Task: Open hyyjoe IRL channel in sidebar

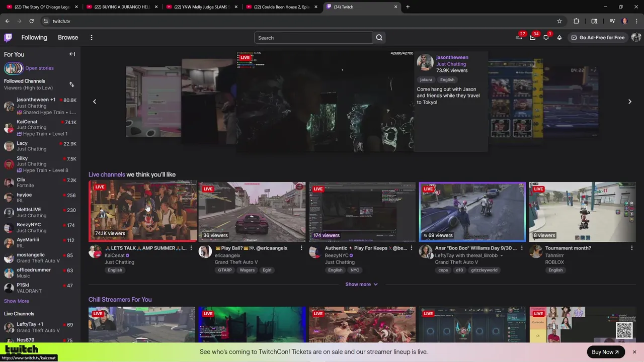Action: pos(40,198)
